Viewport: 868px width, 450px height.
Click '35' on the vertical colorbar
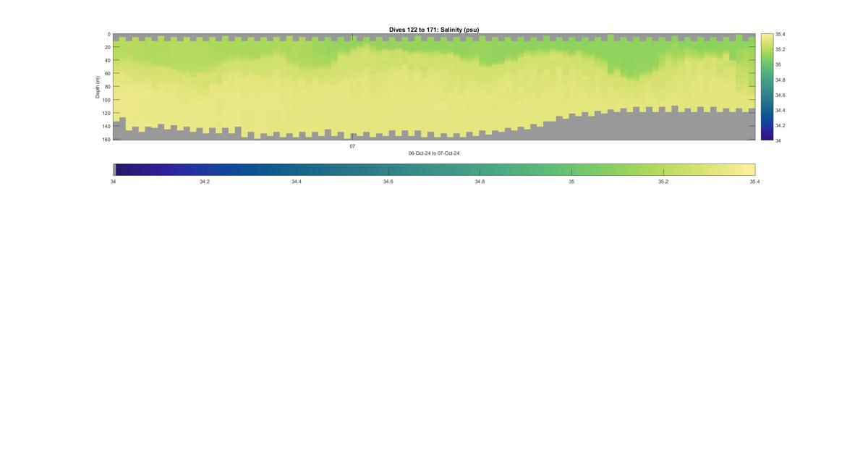(x=778, y=64)
